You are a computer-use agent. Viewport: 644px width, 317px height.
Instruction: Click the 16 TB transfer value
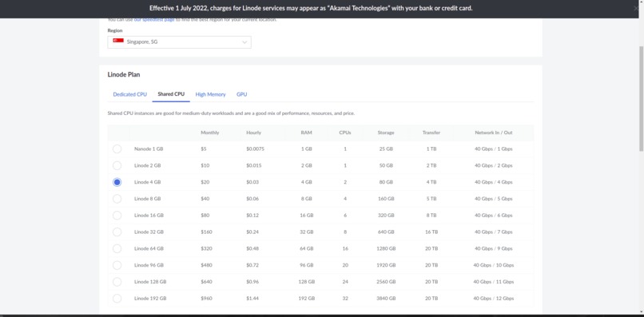pyautogui.click(x=431, y=232)
